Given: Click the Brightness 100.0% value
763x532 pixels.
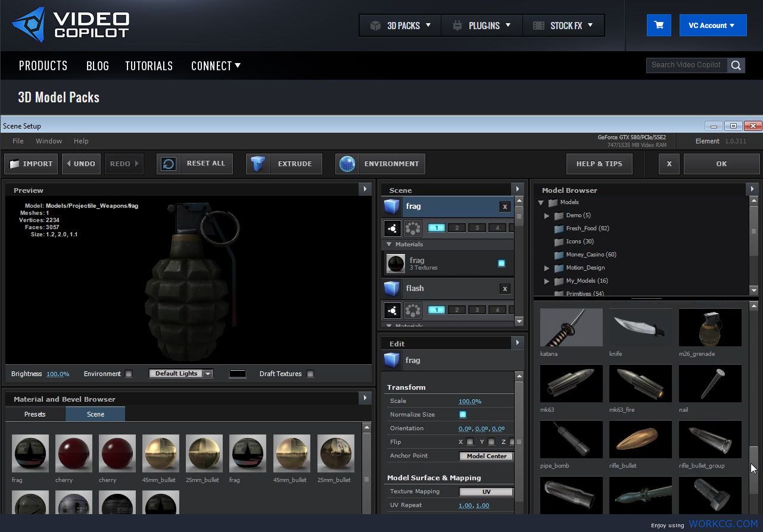Looking at the screenshot, I should point(58,374).
